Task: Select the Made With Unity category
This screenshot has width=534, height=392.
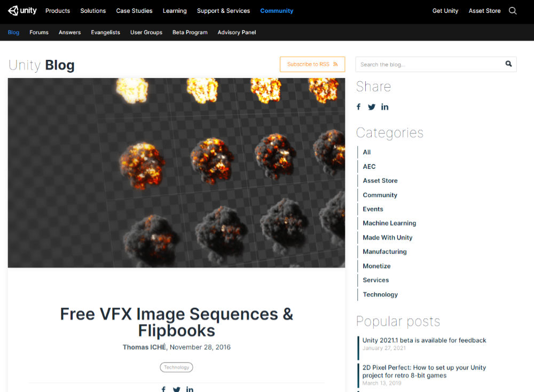Action: click(387, 237)
